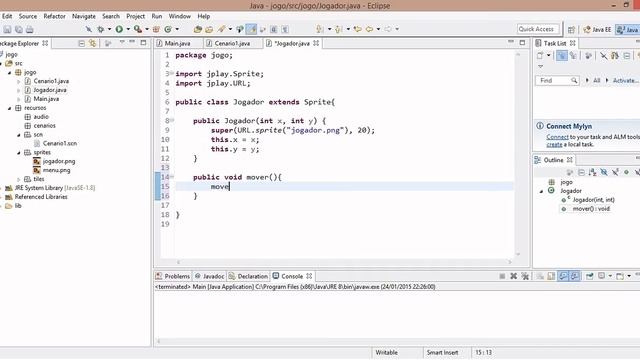Click the New Task icon in Task List
Viewport: 640px width, 360px height.
540,56
